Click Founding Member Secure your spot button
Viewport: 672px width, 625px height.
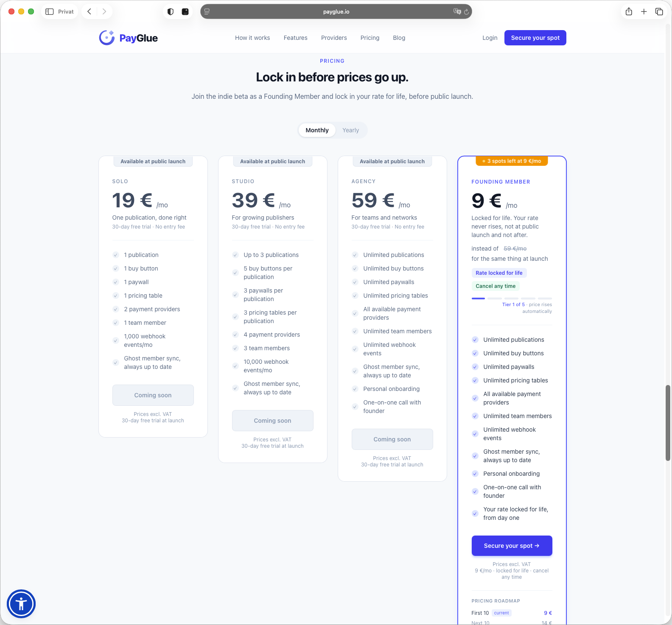[x=512, y=546]
